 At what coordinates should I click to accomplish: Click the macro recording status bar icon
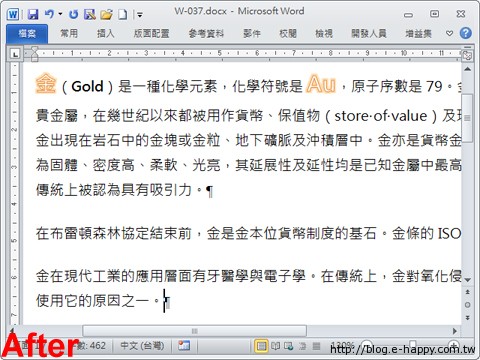[x=184, y=346]
